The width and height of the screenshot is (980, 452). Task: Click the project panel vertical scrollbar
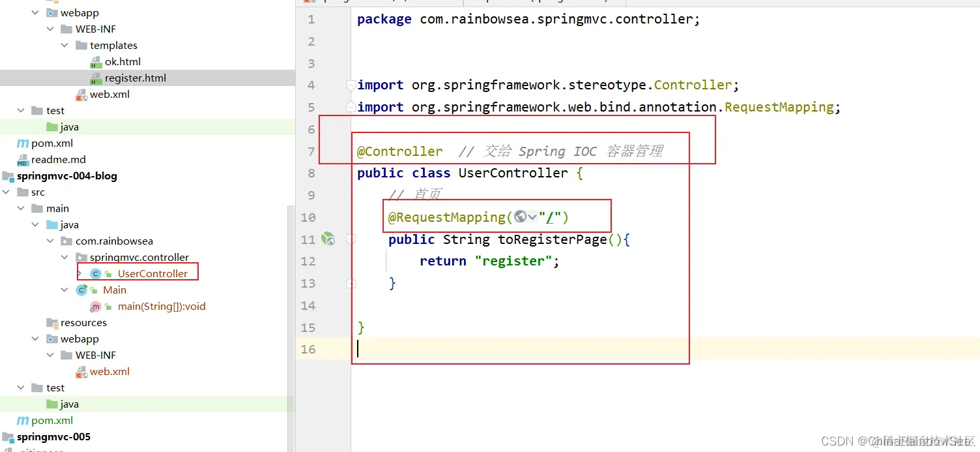pyautogui.click(x=291, y=327)
